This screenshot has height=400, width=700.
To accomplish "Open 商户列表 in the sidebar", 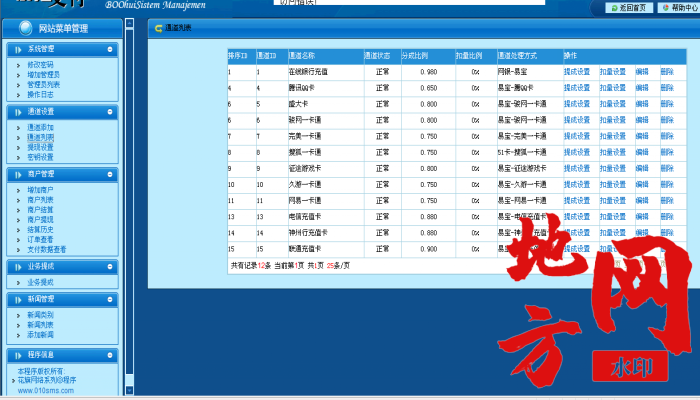I will [40, 200].
